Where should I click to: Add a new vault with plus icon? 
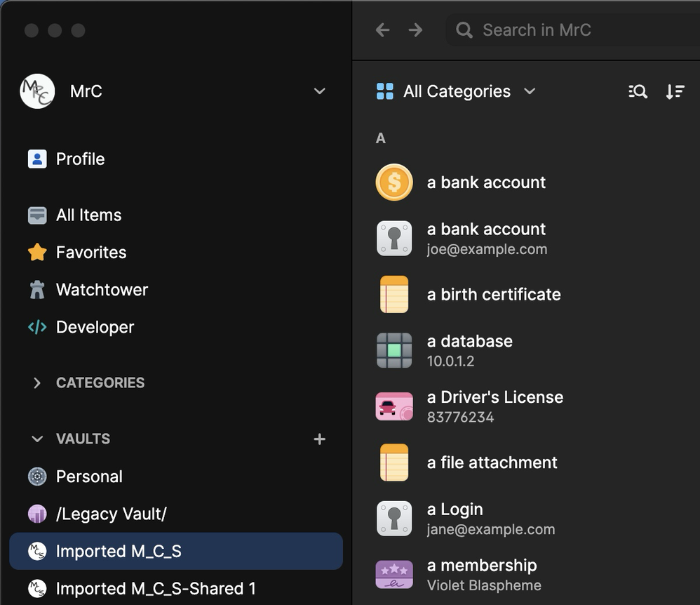(x=319, y=439)
